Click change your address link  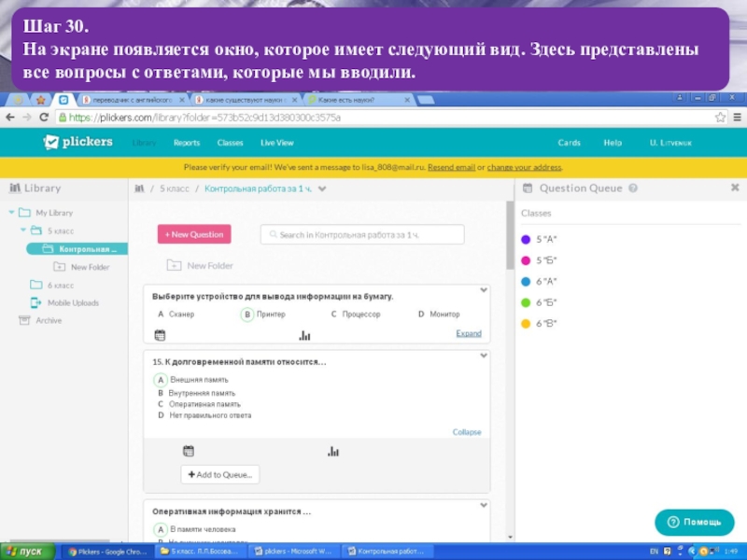coord(524,167)
